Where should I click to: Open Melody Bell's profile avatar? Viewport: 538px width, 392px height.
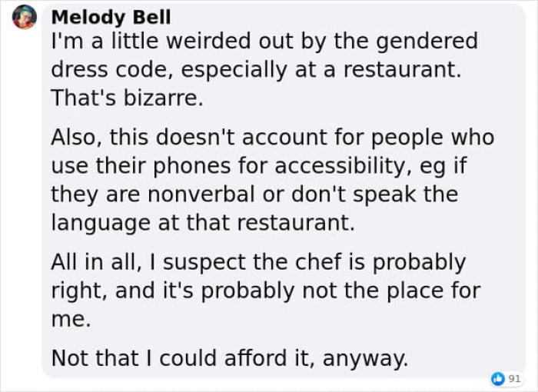25,17
